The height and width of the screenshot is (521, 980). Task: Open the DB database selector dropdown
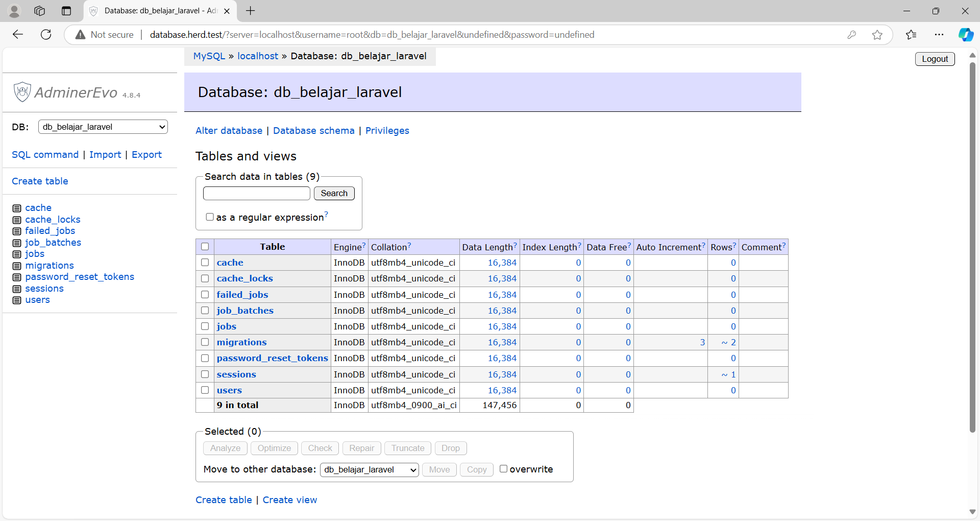102,127
